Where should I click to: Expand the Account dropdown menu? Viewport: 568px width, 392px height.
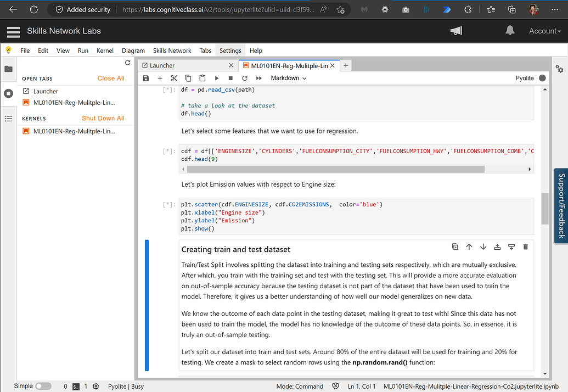[x=544, y=31]
